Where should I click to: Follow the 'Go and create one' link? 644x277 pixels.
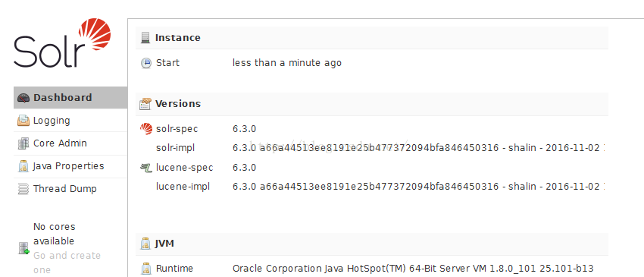point(67,263)
